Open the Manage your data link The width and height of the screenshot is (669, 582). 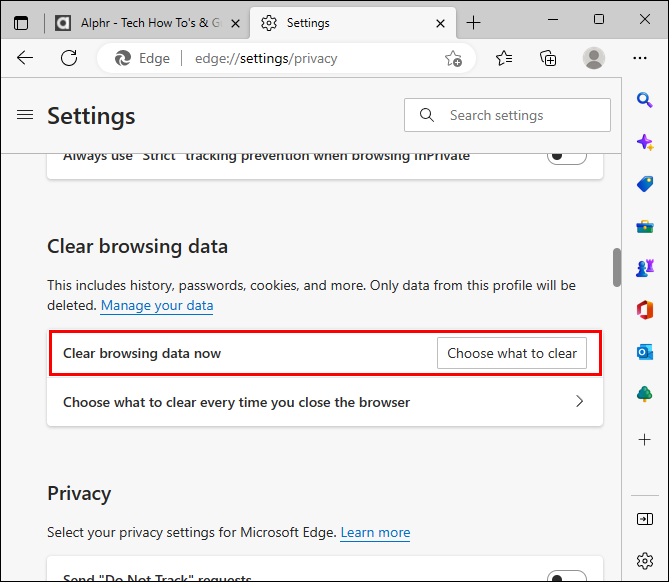(157, 305)
